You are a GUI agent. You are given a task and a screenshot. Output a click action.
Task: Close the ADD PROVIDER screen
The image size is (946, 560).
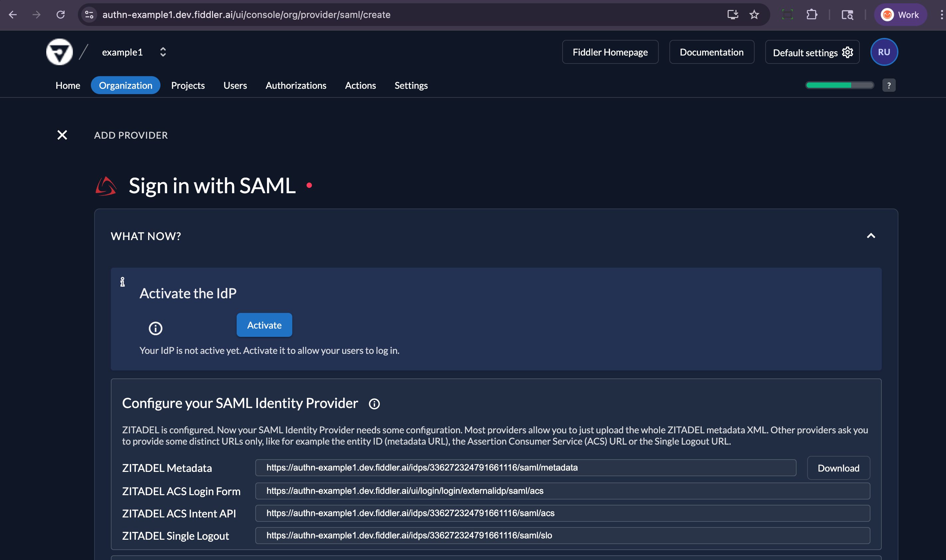click(x=62, y=135)
